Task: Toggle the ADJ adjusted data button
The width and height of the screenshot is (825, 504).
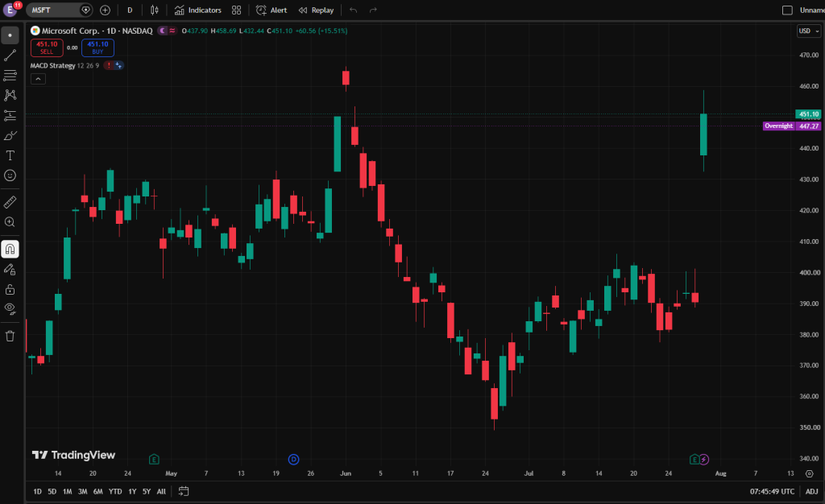Action: [812, 491]
